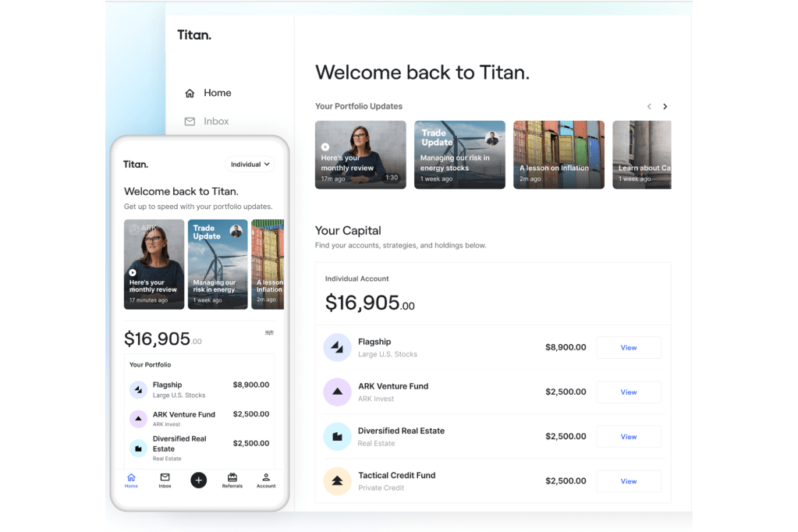Open Referrals tab in mobile bottom bar

pyautogui.click(x=232, y=481)
